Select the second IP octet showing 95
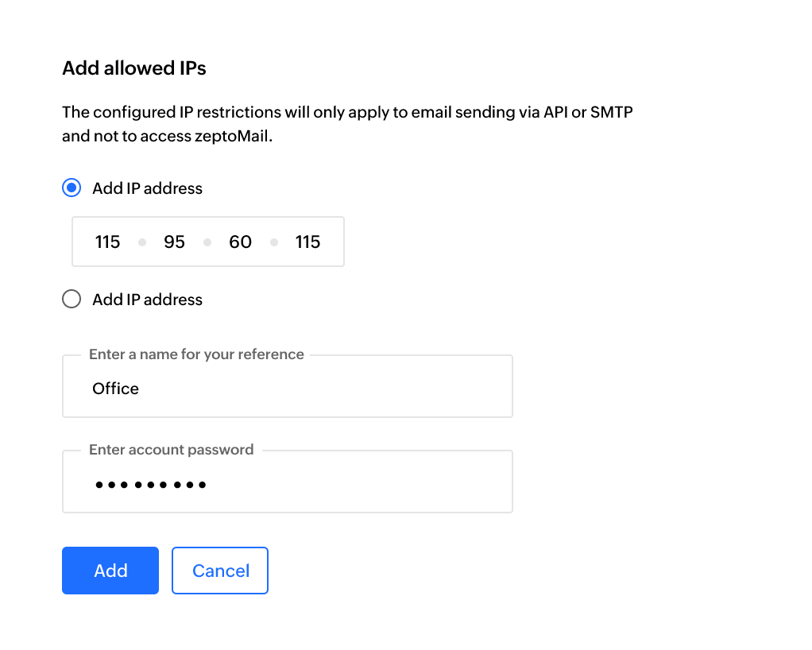This screenshot has width=812, height=650. [x=174, y=242]
